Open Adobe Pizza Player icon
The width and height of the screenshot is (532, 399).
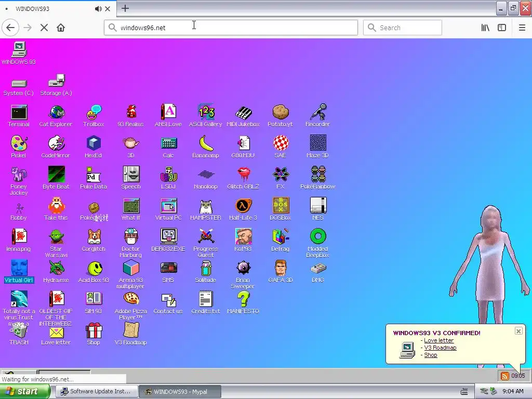tap(131, 306)
